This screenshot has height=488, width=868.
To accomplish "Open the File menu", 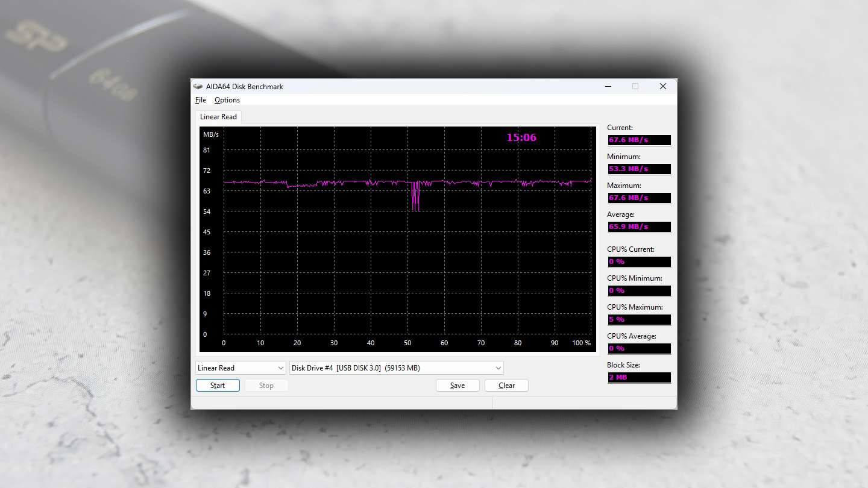I will coord(201,100).
